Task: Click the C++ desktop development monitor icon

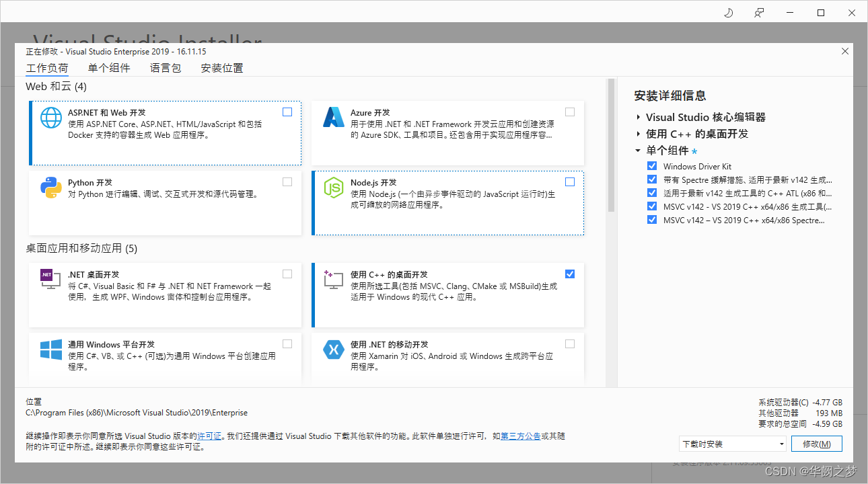Action: click(x=334, y=279)
